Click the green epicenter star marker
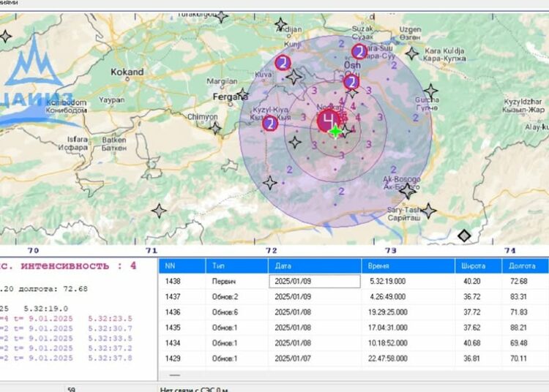The image size is (549, 392). click(335, 132)
